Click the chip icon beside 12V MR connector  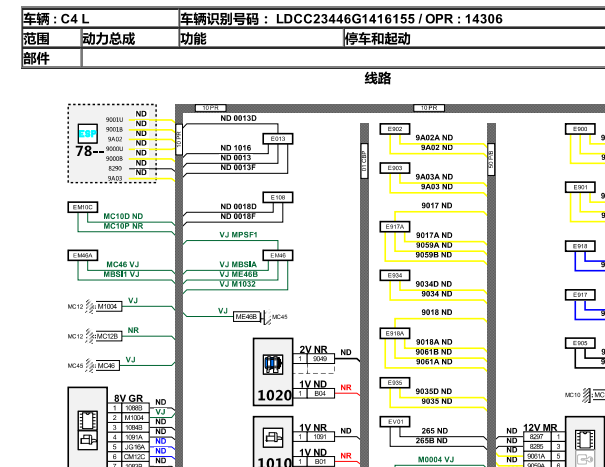(x=583, y=440)
